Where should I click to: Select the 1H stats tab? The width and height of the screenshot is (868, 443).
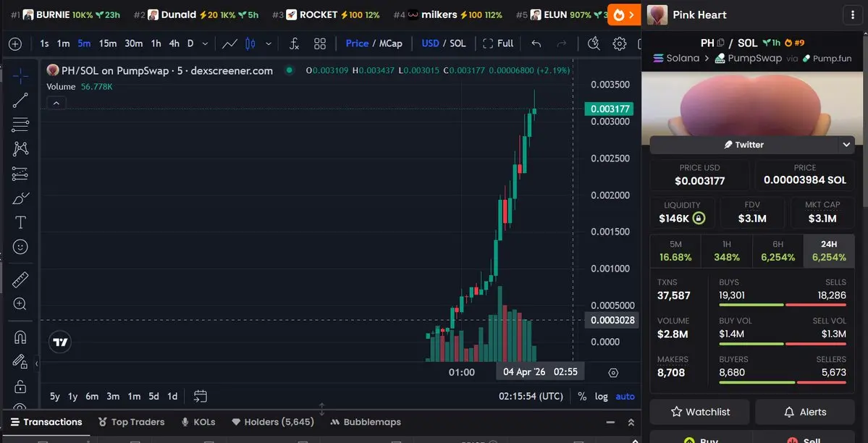click(x=726, y=251)
